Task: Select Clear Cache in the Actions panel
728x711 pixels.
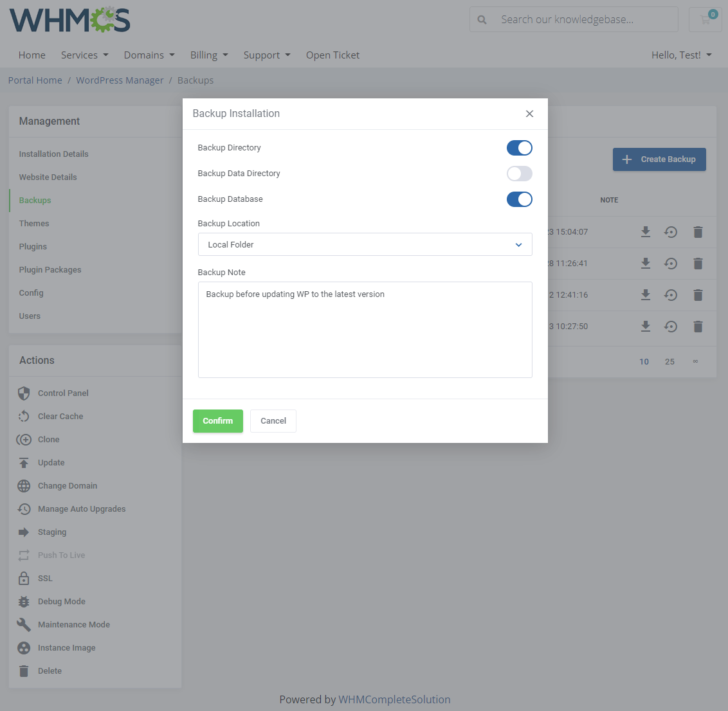Action: [x=59, y=416]
